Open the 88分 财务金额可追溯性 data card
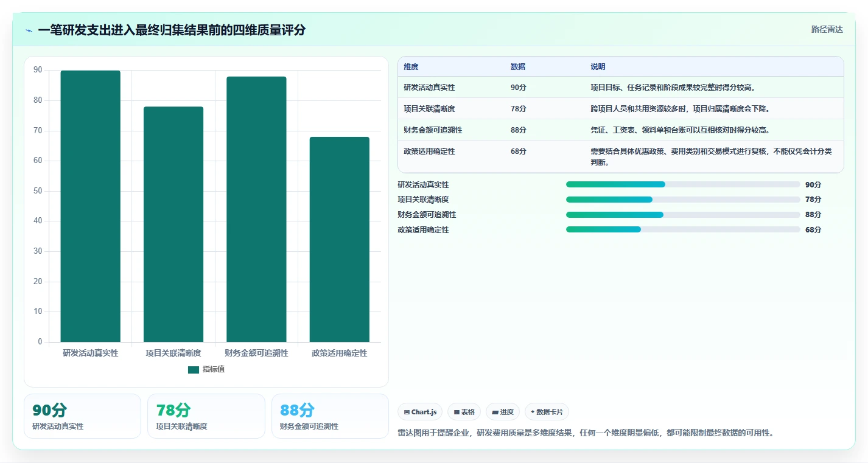Viewport: 868px width, 463px height. click(330, 416)
